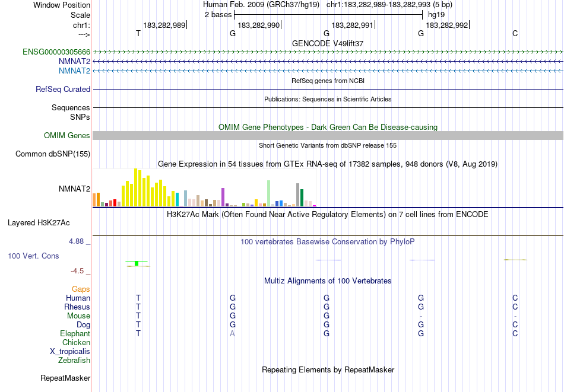Click the T base in the reference sequence row
The width and height of the screenshot is (564, 392).
tap(138, 33)
